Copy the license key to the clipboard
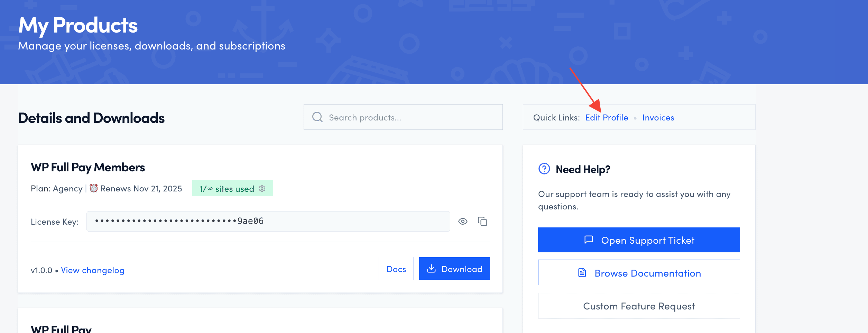This screenshot has width=868, height=333. point(482,222)
